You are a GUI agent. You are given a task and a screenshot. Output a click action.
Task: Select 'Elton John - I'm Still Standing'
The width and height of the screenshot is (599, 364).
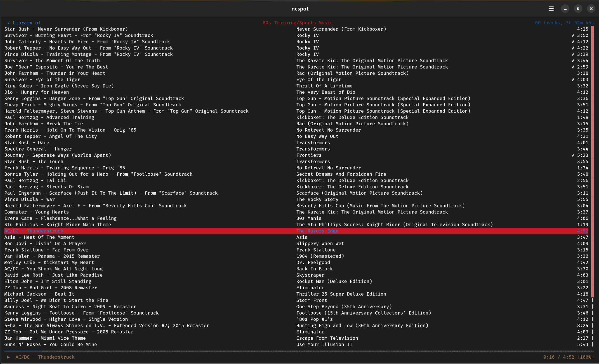point(296,282)
